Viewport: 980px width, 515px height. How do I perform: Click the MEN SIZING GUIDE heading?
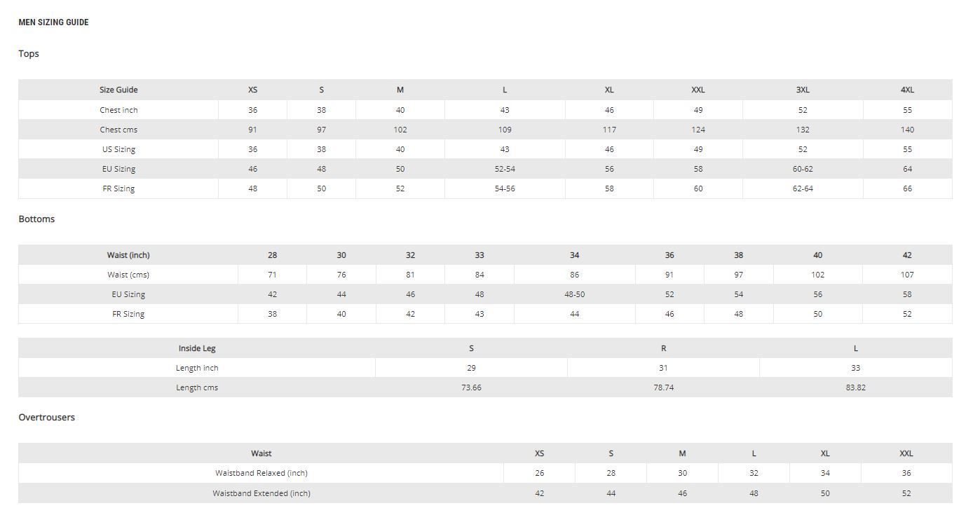coord(53,22)
